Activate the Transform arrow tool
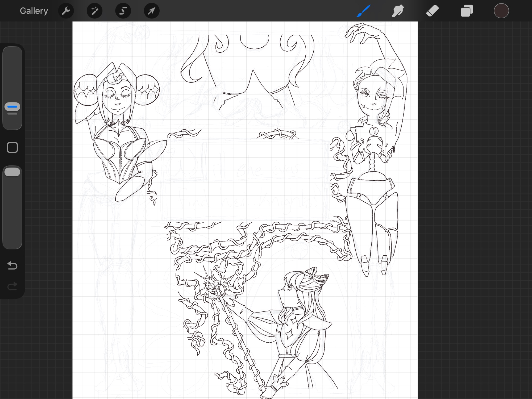Screen dimensions: 532x399 pos(151,11)
